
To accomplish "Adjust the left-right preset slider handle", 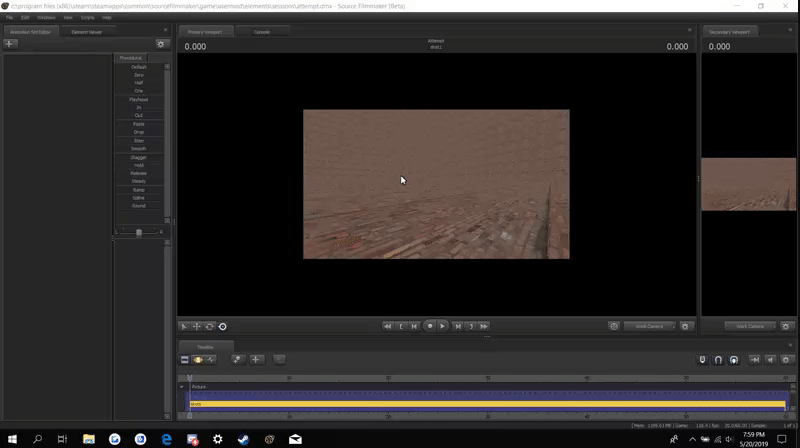I will pyautogui.click(x=139, y=232).
